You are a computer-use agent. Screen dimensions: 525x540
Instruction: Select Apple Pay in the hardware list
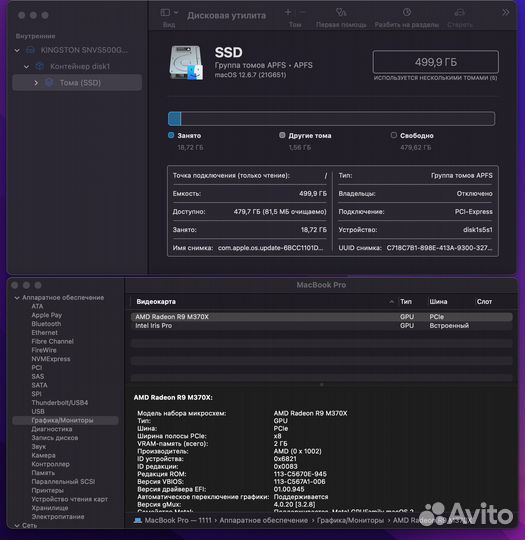click(x=47, y=315)
